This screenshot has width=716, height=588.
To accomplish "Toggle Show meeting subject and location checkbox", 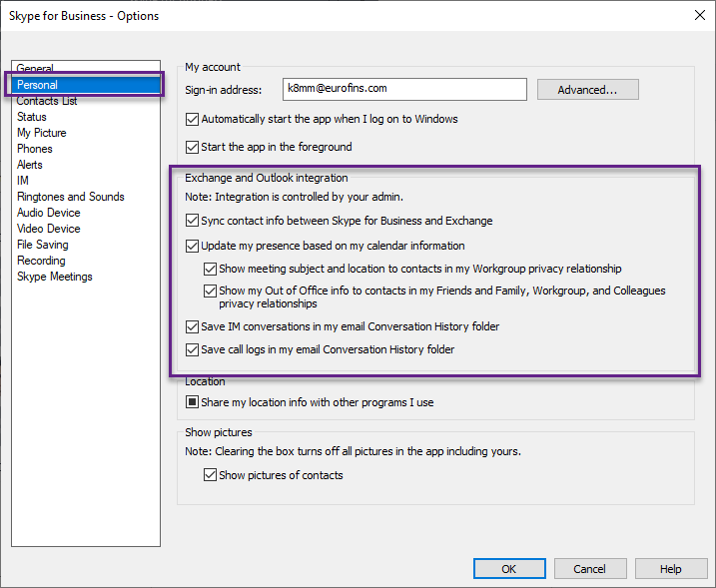I will pos(210,269).
